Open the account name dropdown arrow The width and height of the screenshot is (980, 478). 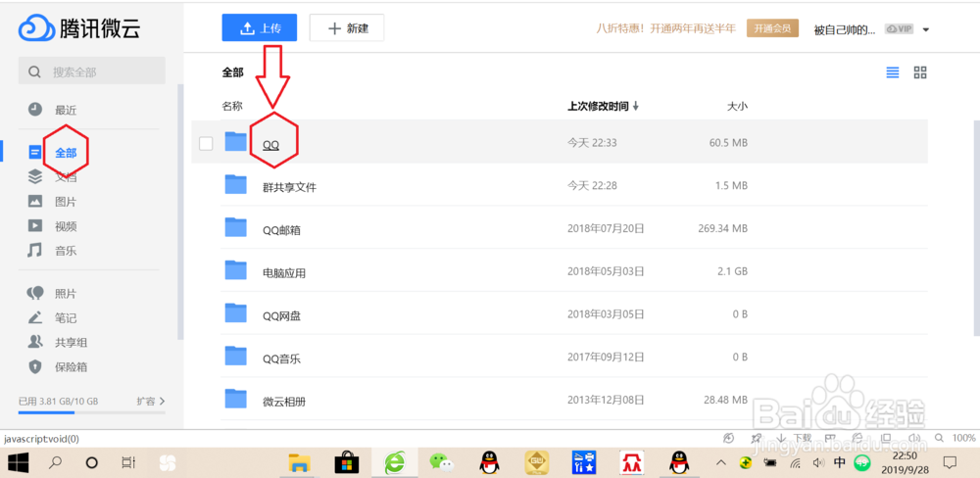tap(926, 29)
